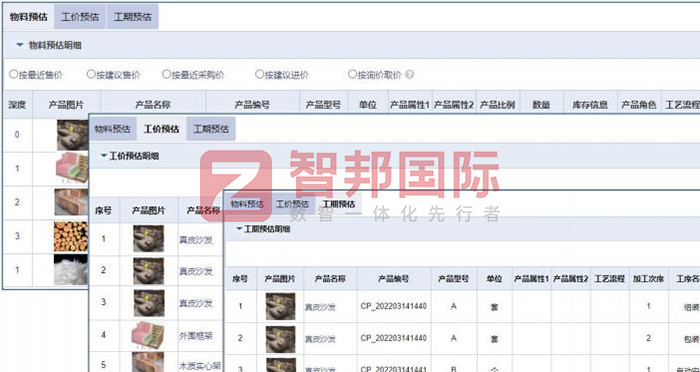Open 物料预估 tab in middle 工价 window
700x372 pixels.
pyautogui.click(x=112, y=129)
